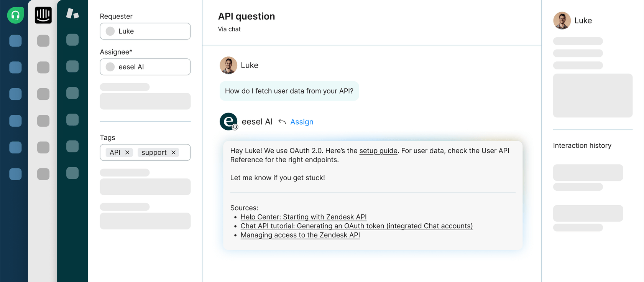Remove the API tag

[x=127, y=153]
